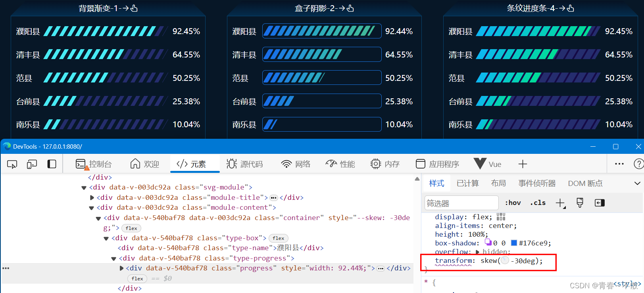Collapse the module-content div node
Image resolution: width=644 pixels, height=293 pixels.
point(91,208)
